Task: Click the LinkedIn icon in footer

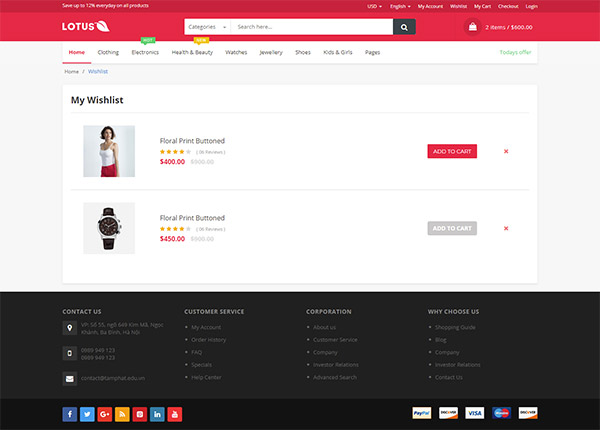Action: pos(157,413)
